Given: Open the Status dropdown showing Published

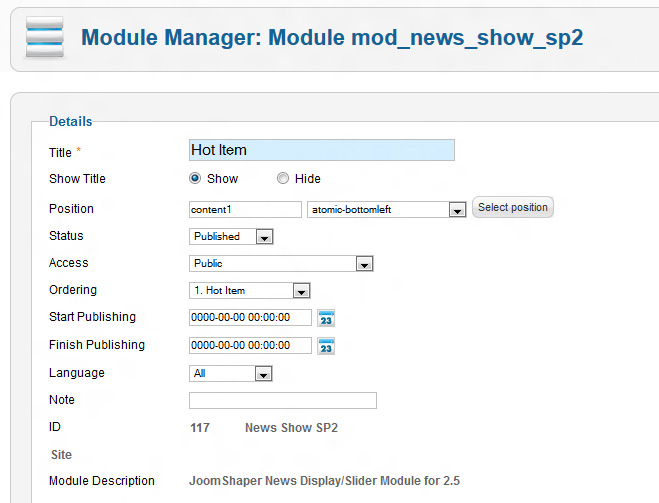Looking at the screenshot, I should coord(231,237).
